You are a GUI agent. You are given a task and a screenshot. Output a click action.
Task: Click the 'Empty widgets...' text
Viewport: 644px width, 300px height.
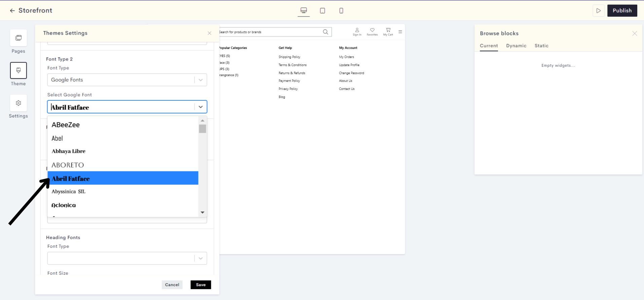coord(558,65)
